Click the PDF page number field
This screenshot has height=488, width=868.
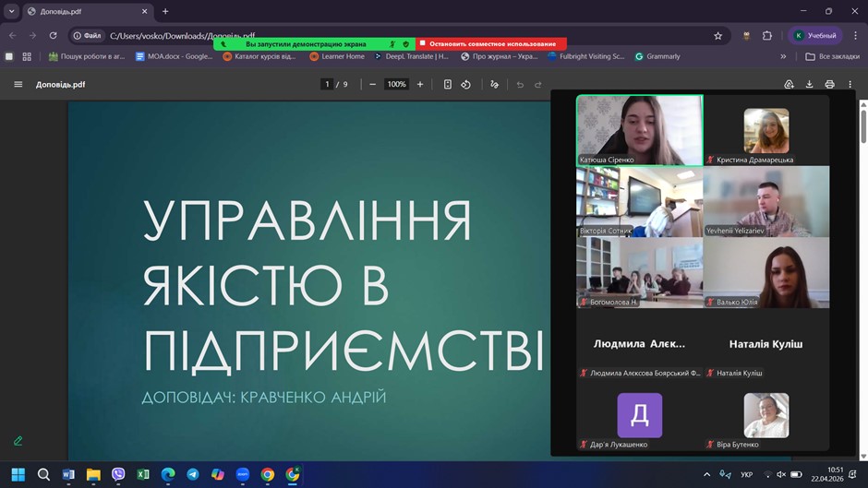pos(327,84)
